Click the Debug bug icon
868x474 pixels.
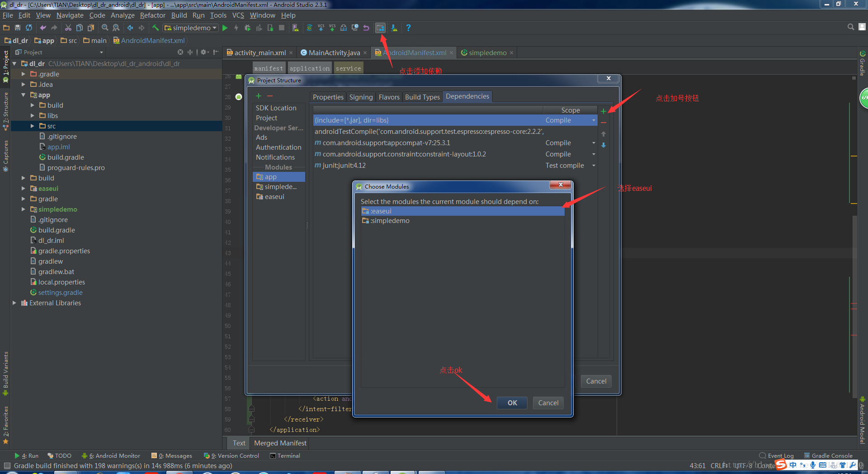pyautogui.click(x=247, y=28)
